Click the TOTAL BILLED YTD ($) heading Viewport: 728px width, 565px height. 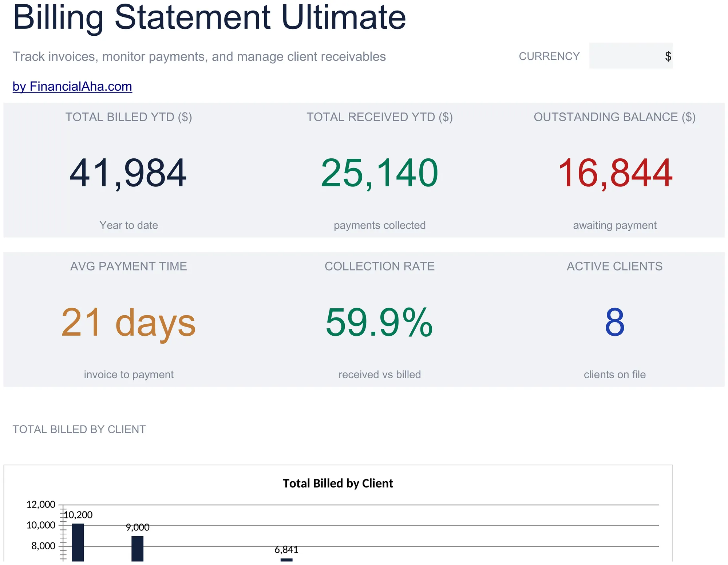point(128,117)
